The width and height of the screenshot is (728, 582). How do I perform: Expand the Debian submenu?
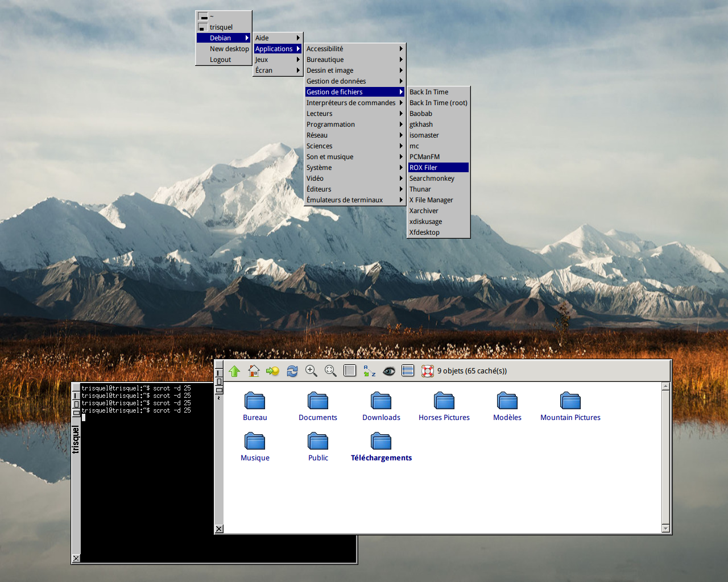click(224, 38)
